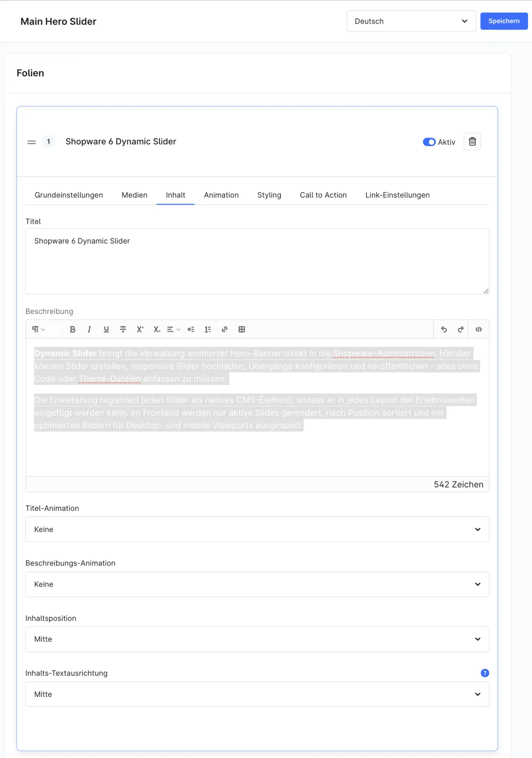
Task: Click the slide number 1 badge
Action: pos(48,141)
